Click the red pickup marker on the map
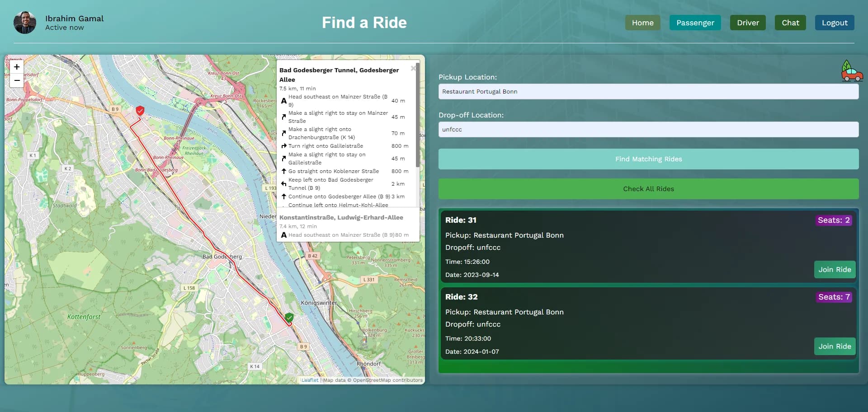The image size is (868, 412). click(140, 110)
